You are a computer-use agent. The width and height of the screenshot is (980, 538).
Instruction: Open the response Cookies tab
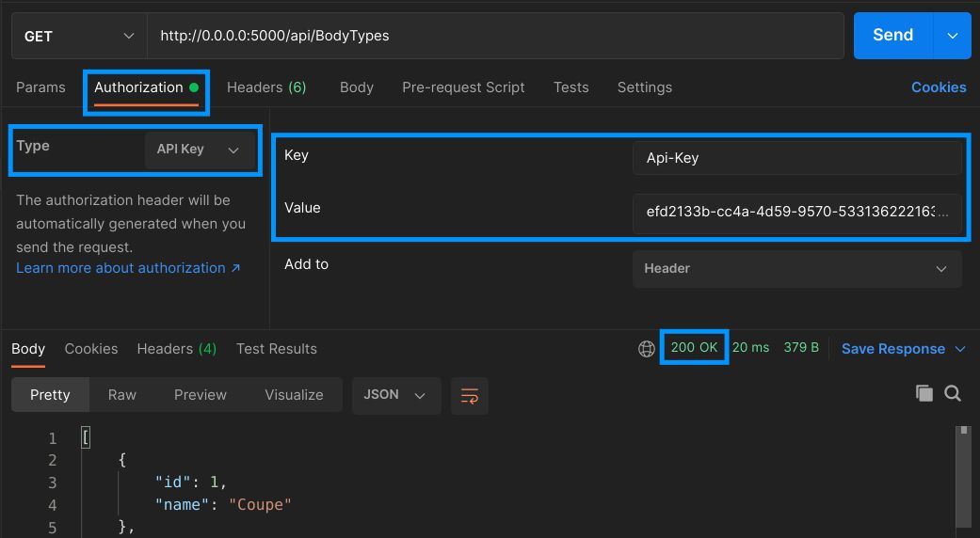[x=91, y=349]
